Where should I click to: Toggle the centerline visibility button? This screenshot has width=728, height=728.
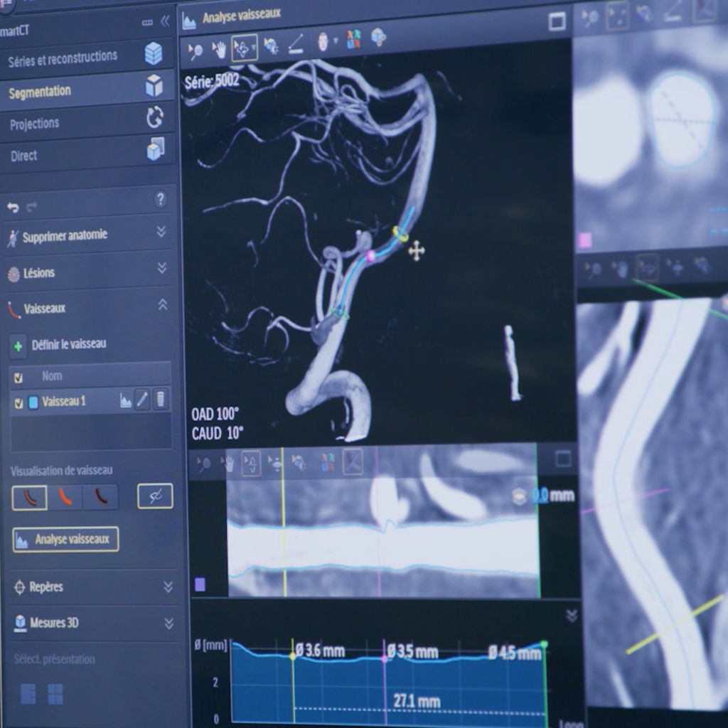(154, 496)
